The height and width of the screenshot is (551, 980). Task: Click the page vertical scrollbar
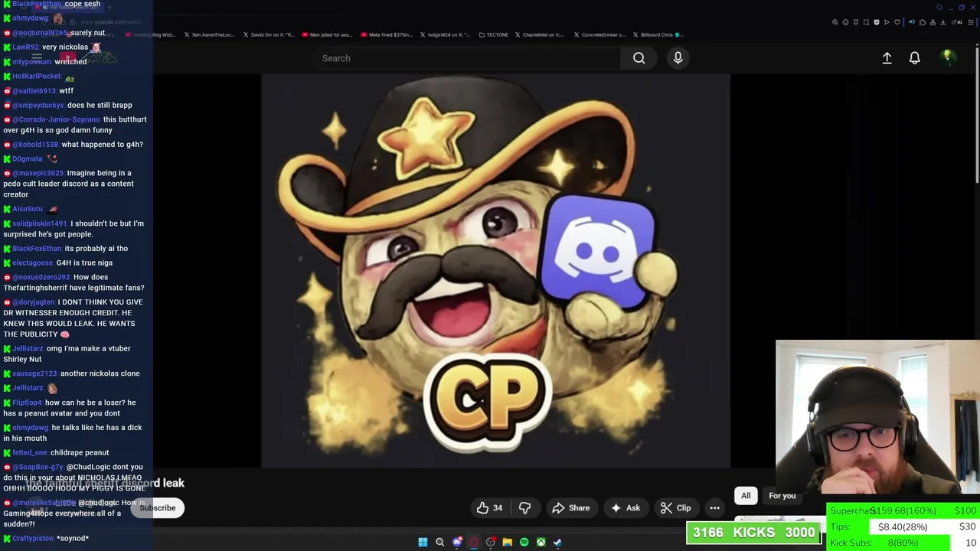coord(977,115)
